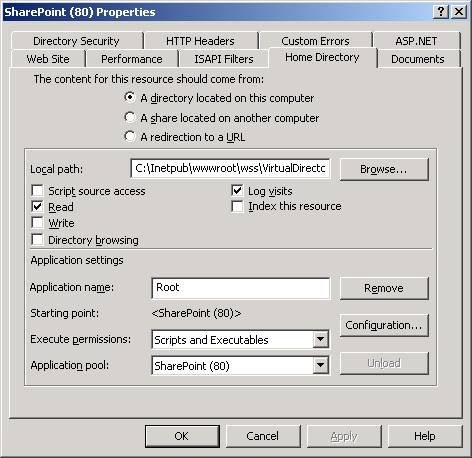
Task: Switch to the HTTP Headers tab
Action: point(200,41)
